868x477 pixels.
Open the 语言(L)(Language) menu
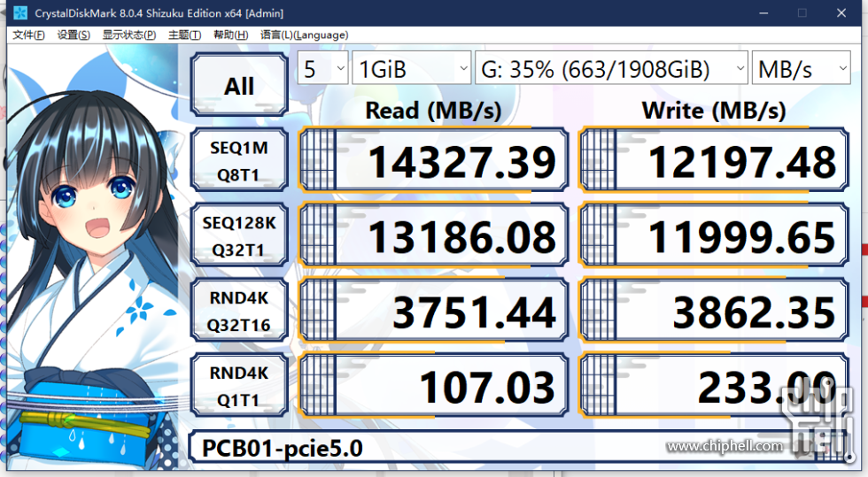coord(304,35)
